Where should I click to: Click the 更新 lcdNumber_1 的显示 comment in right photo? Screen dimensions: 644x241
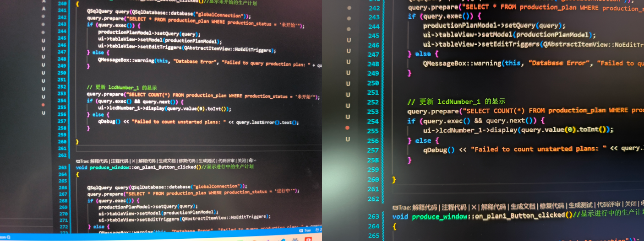456,101
